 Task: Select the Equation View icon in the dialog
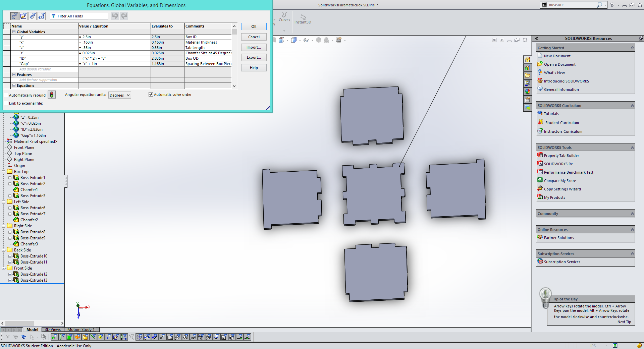tap(14, 16)
